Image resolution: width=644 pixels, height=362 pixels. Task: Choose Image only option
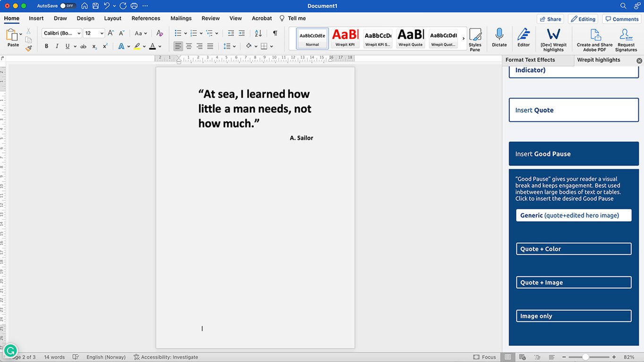point(574,316)
